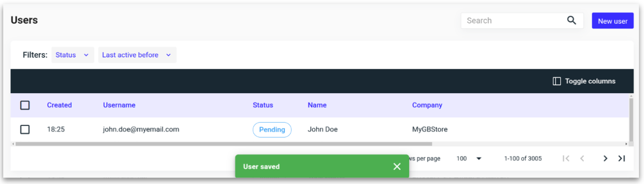
Task: Select the john.doe@myemail.com row checkbox
Action: pos(25,130)
